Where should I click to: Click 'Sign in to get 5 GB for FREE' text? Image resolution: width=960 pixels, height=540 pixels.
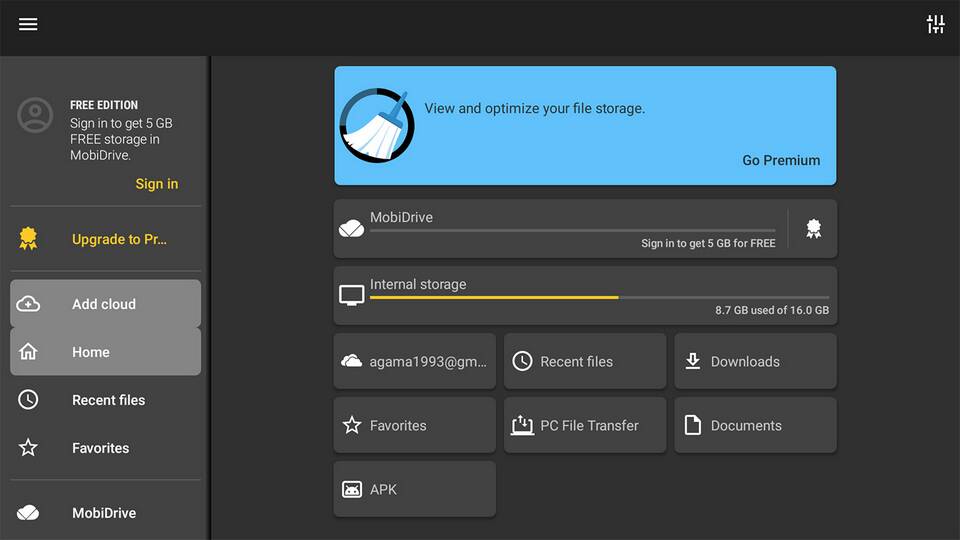coord(708,243)
